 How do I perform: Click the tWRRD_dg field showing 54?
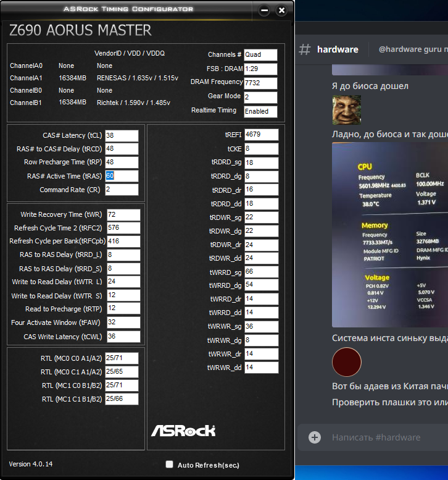click(x=262, y=285)
